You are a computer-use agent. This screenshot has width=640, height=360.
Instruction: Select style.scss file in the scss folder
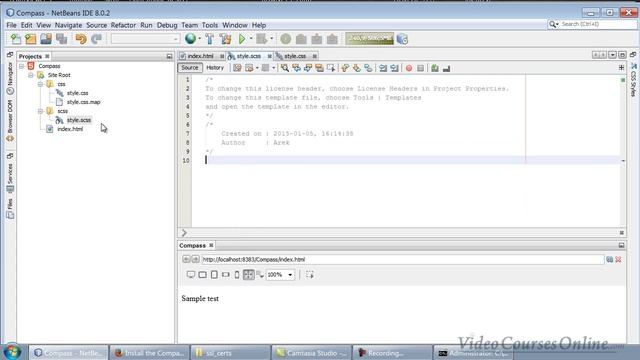pos(79,120)
